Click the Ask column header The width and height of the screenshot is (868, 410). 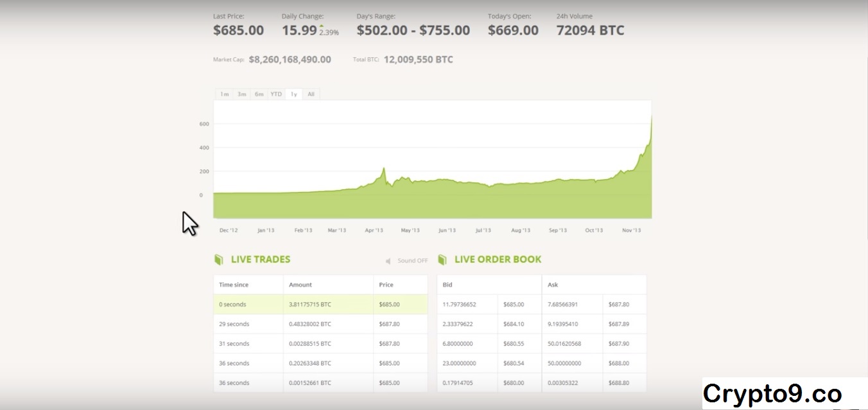pos(553,285)
